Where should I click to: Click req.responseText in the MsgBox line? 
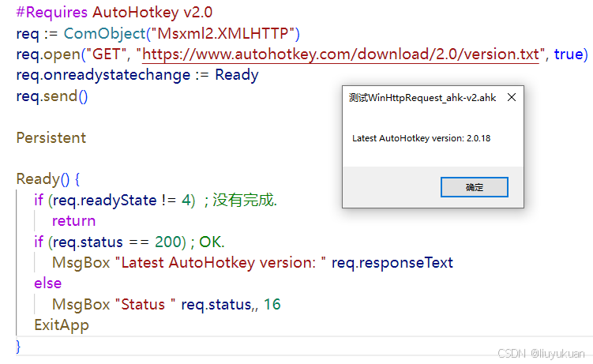(x=392, y=263)
